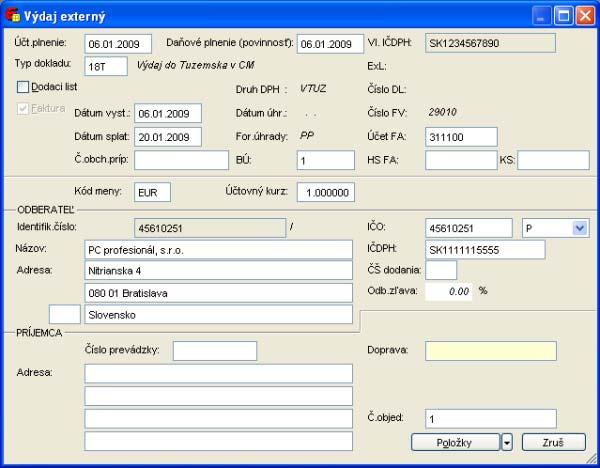
Task: Click the Adresa field Nitrianska 4
Action: pos(218,271)
